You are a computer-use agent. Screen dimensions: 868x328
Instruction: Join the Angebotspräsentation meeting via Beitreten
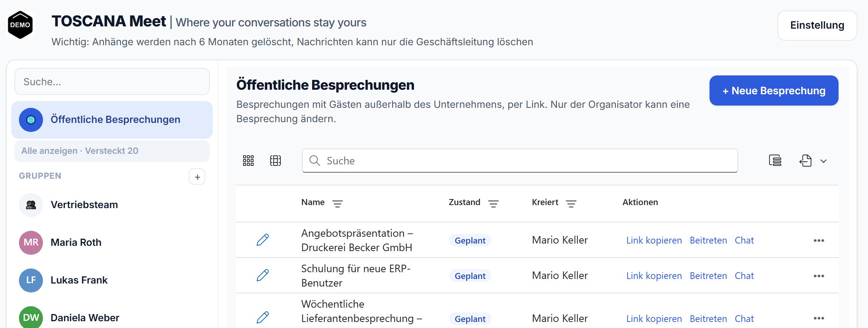708,240
